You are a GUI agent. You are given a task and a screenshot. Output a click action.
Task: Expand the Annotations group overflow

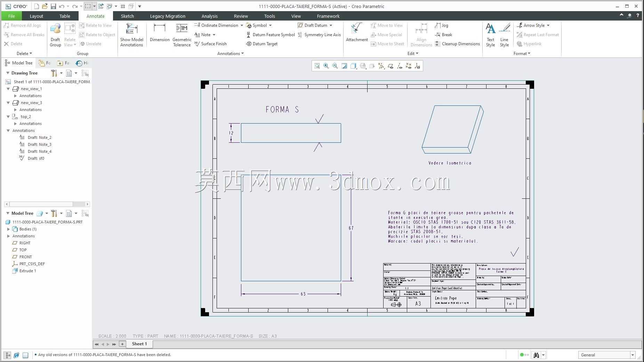pyautogui.click(x=231, y=54)
